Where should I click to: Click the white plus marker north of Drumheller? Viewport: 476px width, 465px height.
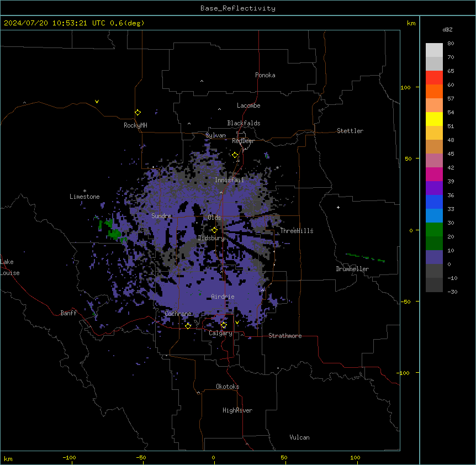338,207
